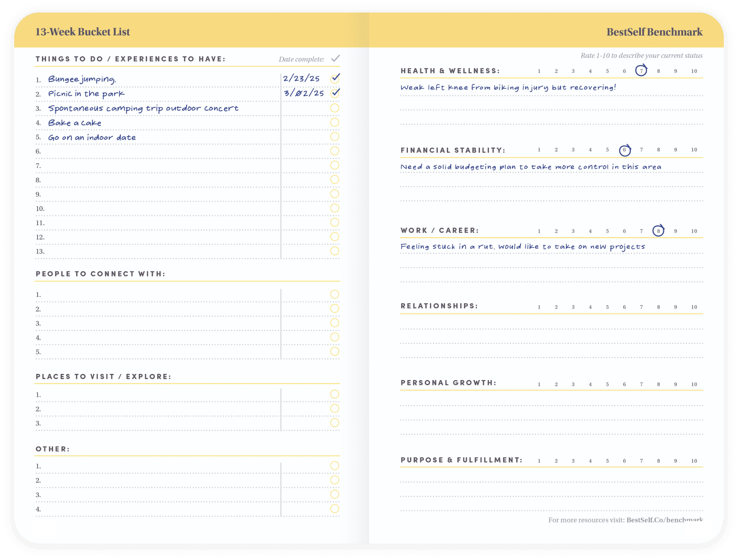This screenshot has height=560, width=738.
Task: Select the Spontaneous camping trip outdoor concert entry
Action: 143,108
